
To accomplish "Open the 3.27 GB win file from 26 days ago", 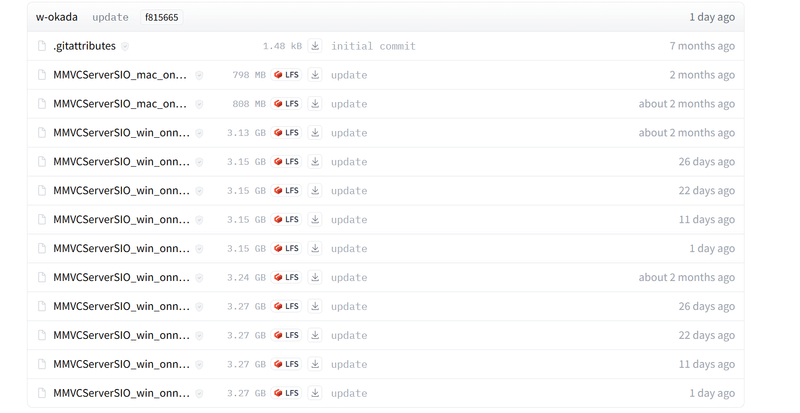I will (x=121, y=306).
